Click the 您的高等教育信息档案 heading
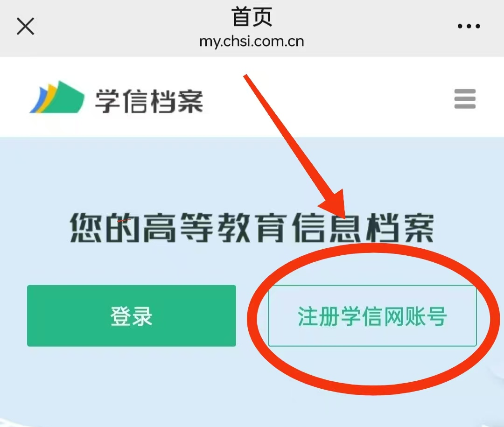The height and width of the screenshot is (427, 504). point(252,228)
